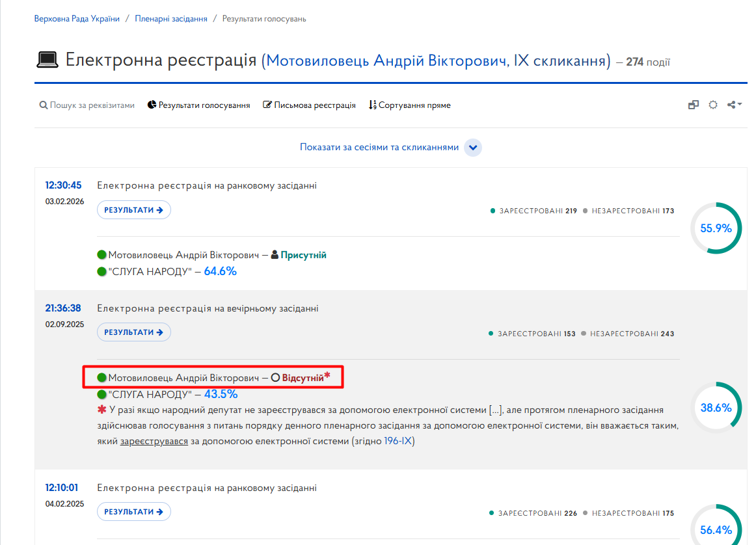This screenshot has width=756, height=545.
Task: Open the share icon dropdown
Action: tap(735, 105)
